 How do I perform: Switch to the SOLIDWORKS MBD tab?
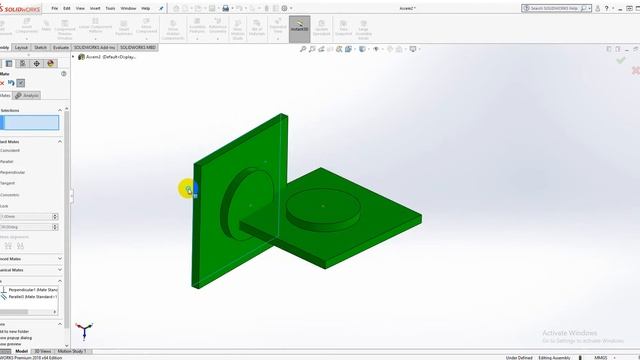[x=138, y=48]
